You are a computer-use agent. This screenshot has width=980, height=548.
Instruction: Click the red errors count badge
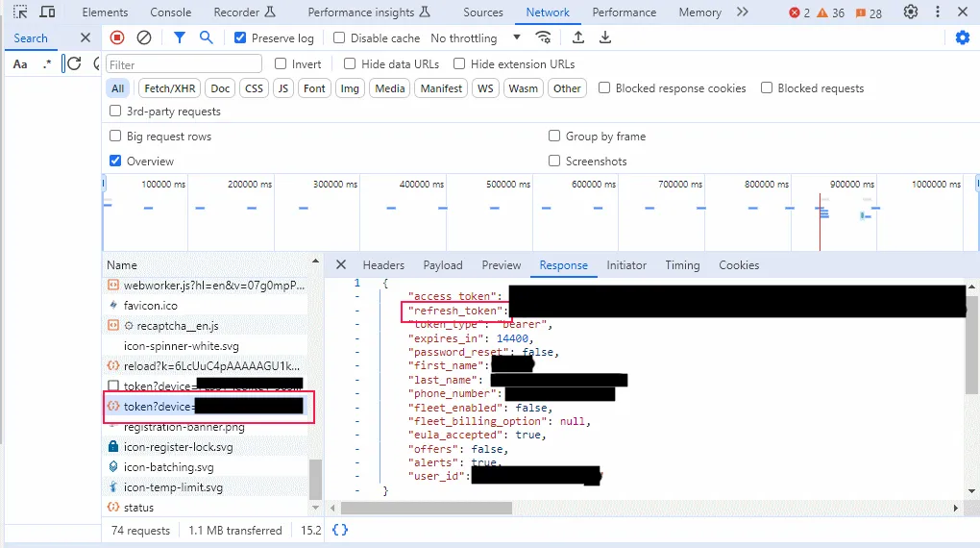[799, 12]
